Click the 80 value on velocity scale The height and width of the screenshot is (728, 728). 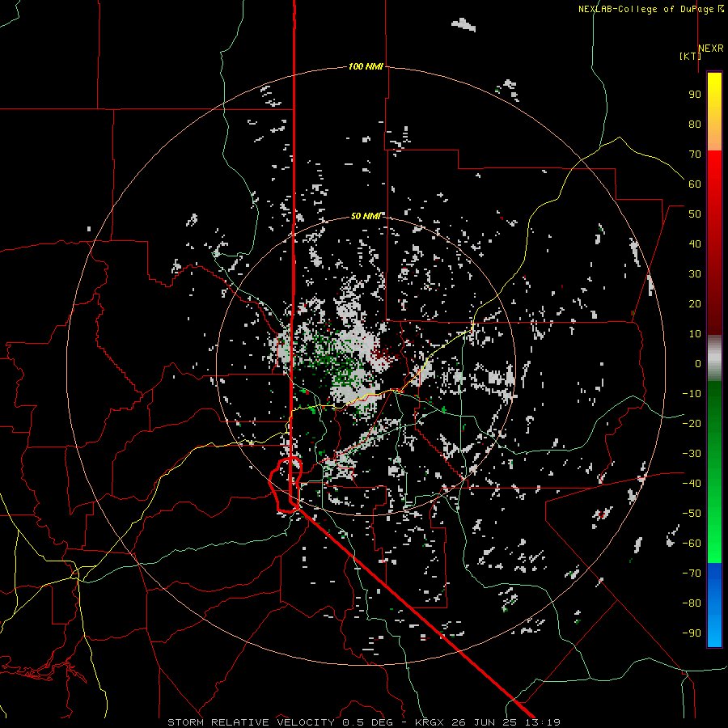[695, 124]
